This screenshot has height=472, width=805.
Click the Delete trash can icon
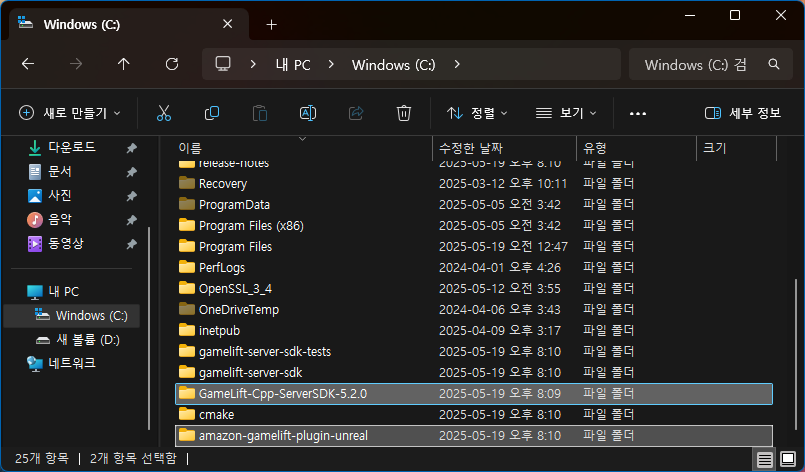[x=404, y=113]
